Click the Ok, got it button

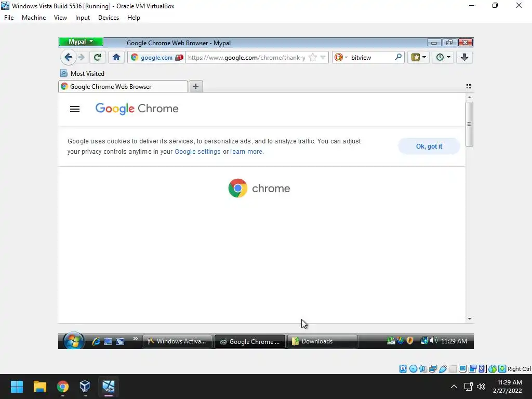click(x=429, y=146)
